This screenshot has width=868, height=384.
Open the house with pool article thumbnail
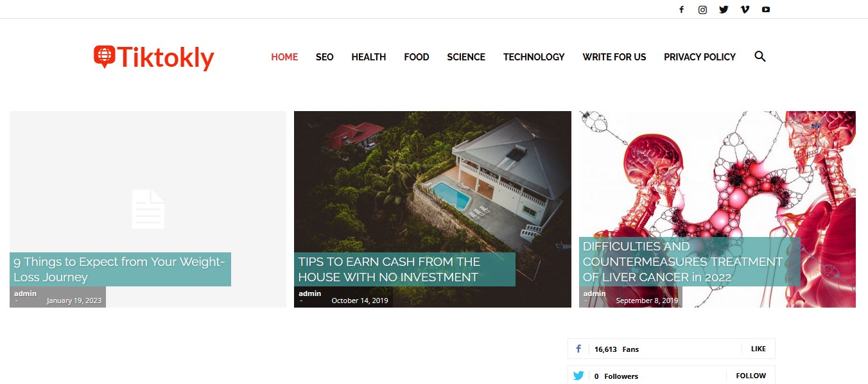(x=432, y=209)
